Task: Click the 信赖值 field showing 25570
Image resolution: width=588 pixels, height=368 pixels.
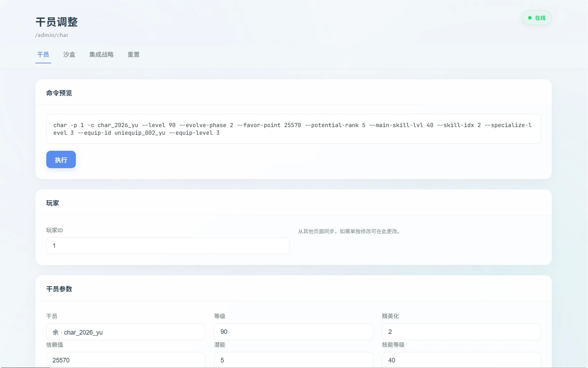Action: click(x=126, y=360)
